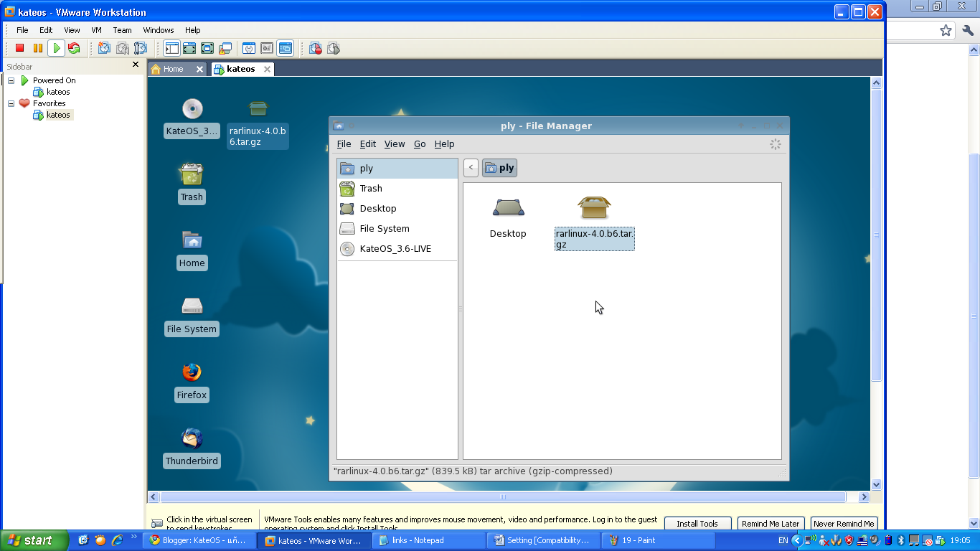The height and width of the screenshot is (551, 980).
Task: Collapse the Favorites tree group
Action: pyautogui.click(x=11, y=103)
